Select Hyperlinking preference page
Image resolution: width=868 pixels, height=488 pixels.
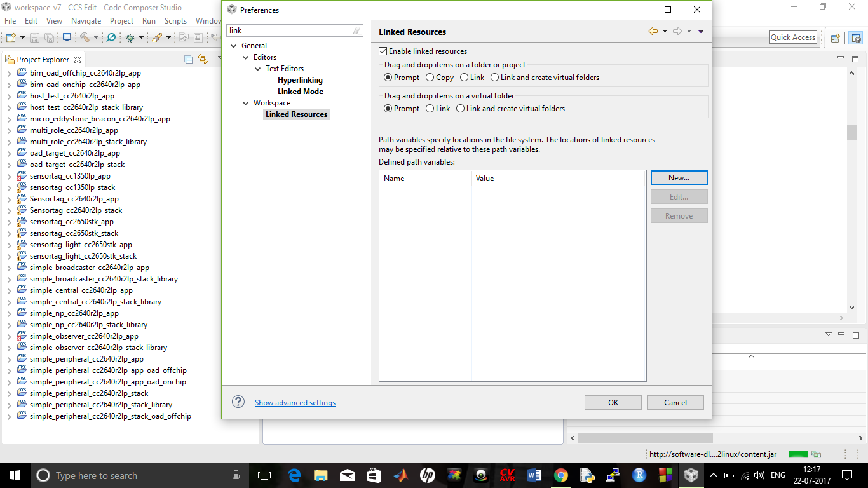tap(300, 80)
